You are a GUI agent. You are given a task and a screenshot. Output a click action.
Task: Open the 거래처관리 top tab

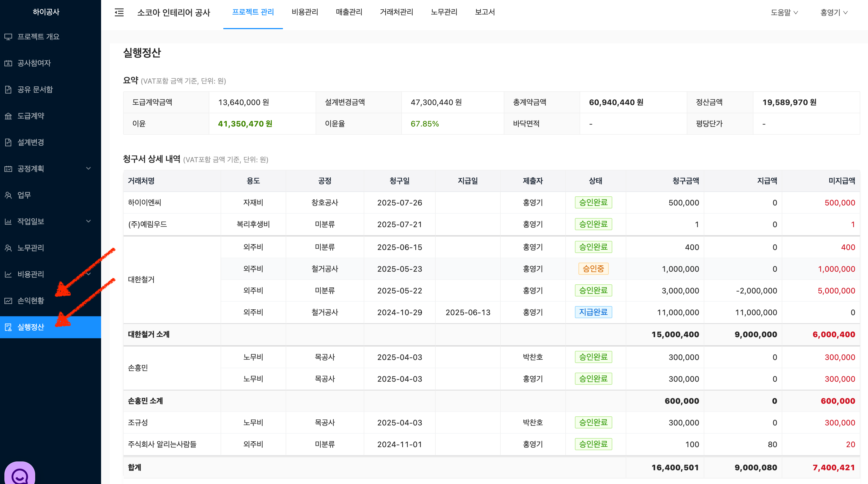[396, 12]
